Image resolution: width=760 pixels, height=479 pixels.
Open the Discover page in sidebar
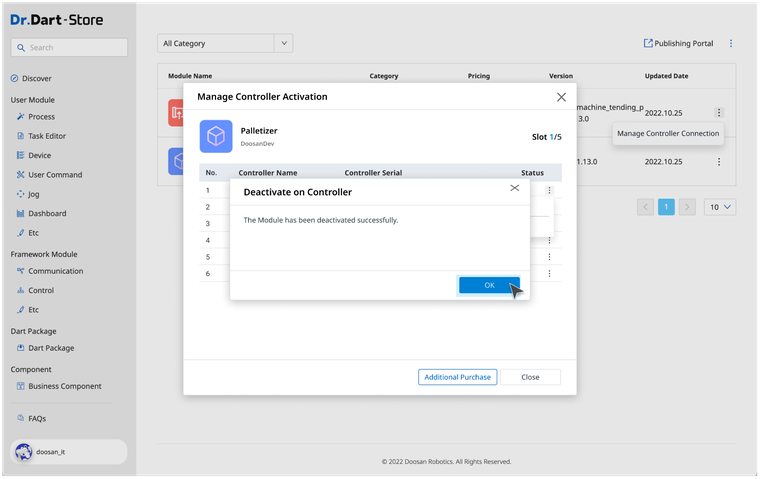[x=37, y=78]
